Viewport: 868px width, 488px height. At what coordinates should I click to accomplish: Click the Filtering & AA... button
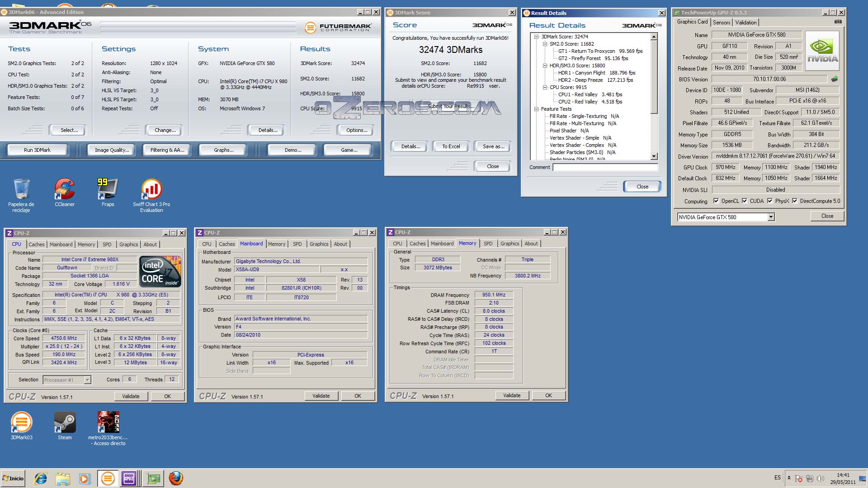click(x=167, y=150)
